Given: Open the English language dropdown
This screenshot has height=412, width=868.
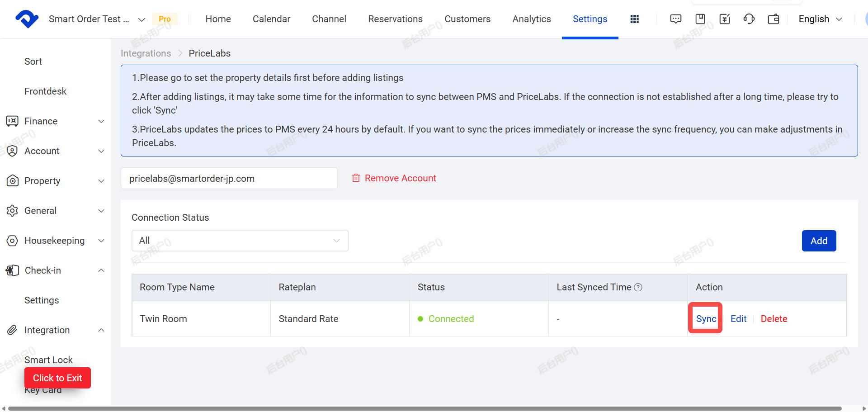Looking at the screenshot, I should click(x=820, y=19).
